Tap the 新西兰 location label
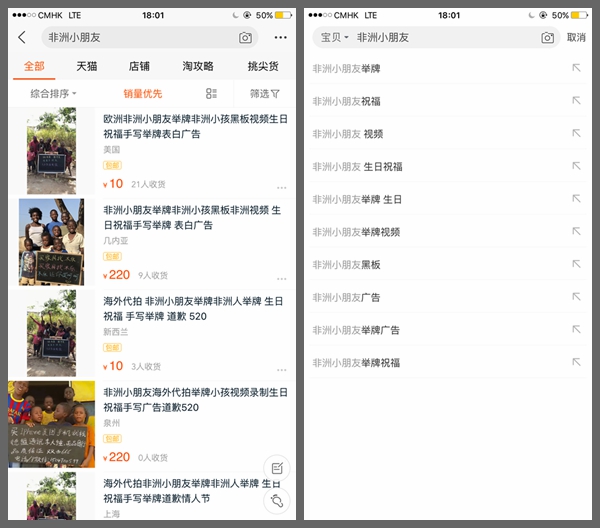The width and height of the screenshot is (600, 528). (x=116, y=332)
